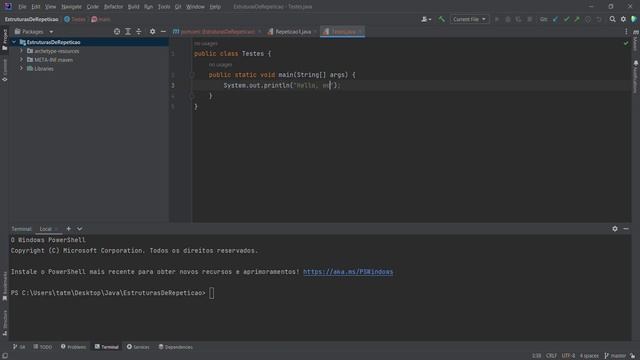This screenshot has height=360, width=640.
Task: Click the Project side-panel stripe button
Action: tap(4, 40)
